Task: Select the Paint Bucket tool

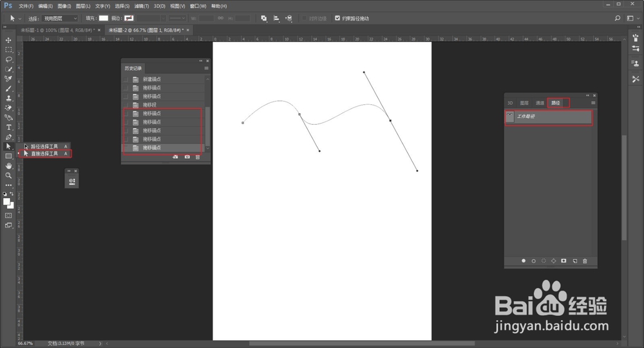Action: point(8,118)
